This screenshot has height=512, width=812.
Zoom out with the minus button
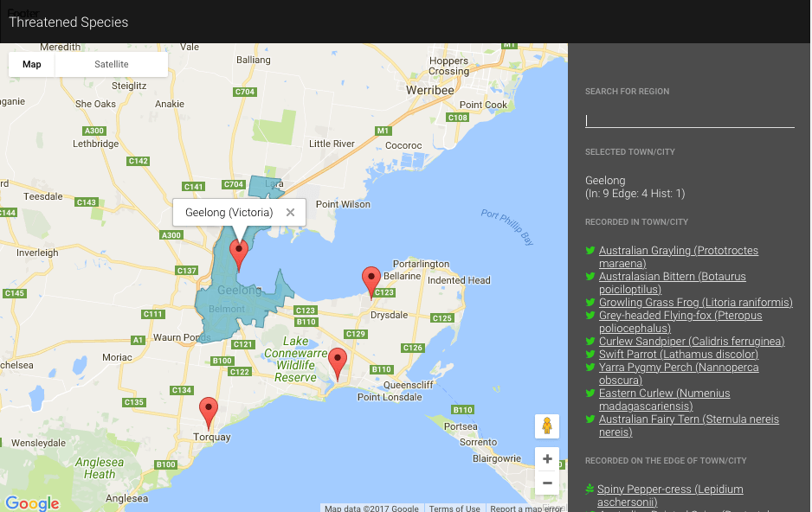point(546,483)
